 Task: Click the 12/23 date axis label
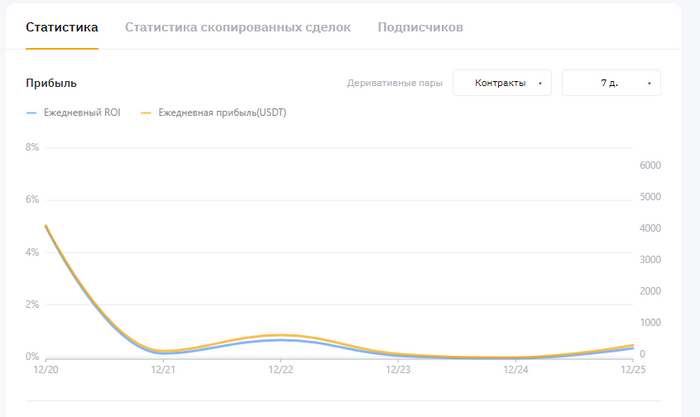(x=398, y=369)
